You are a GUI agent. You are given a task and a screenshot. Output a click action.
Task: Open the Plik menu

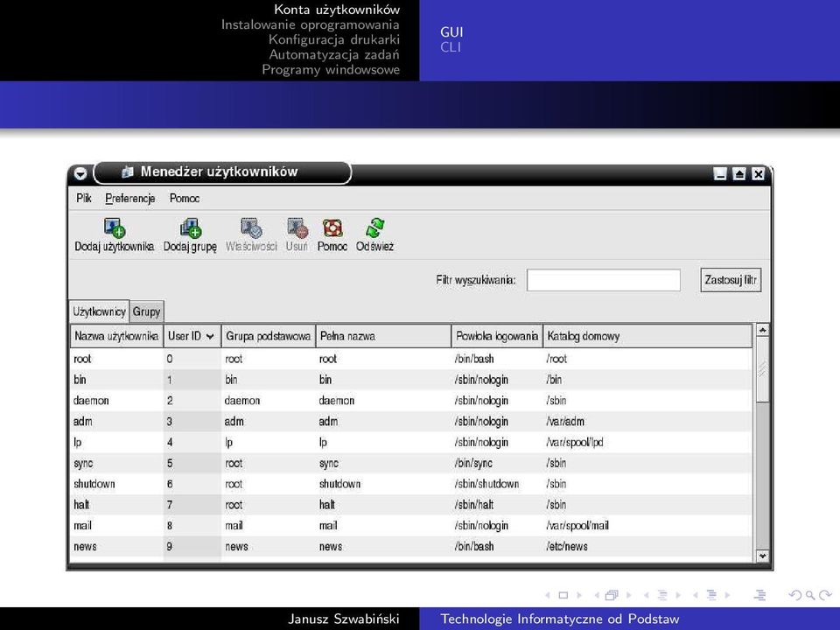[84, 199]
